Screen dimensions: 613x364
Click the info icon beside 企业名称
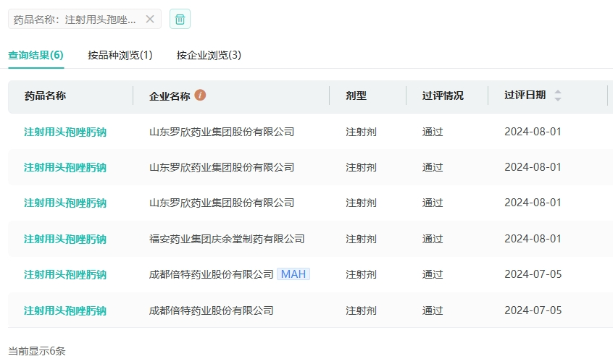tap(201, 96)
